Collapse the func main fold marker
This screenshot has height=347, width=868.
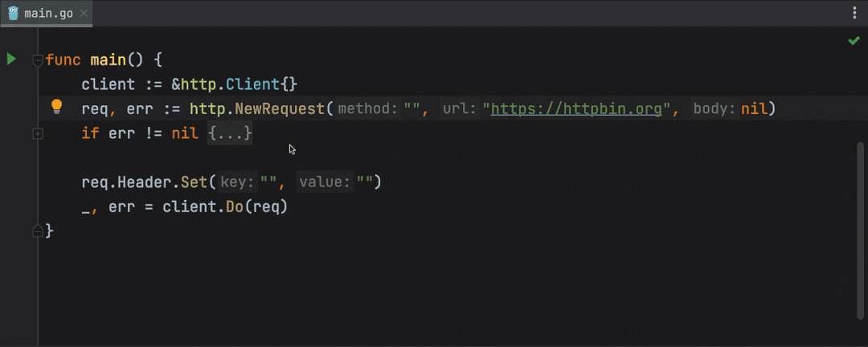pos(38,59)
